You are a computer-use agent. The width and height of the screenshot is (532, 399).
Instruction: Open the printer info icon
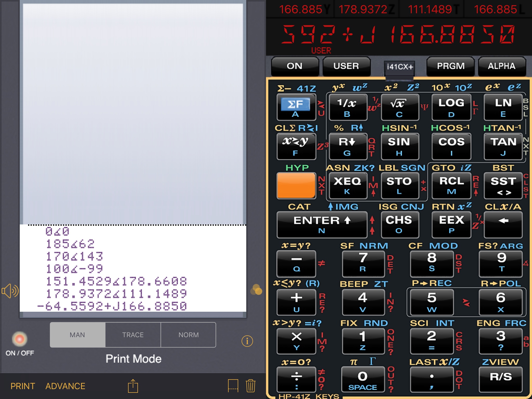point(247,341)
